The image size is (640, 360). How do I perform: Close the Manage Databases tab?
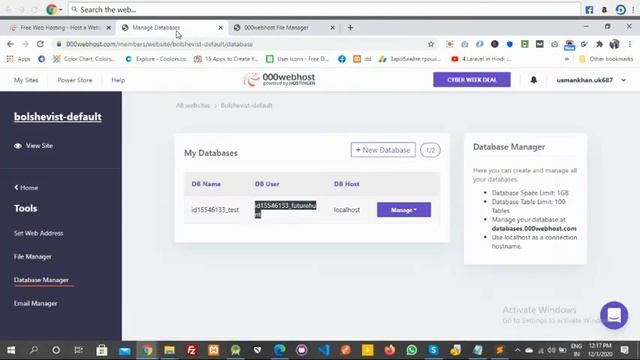(220, 28)
